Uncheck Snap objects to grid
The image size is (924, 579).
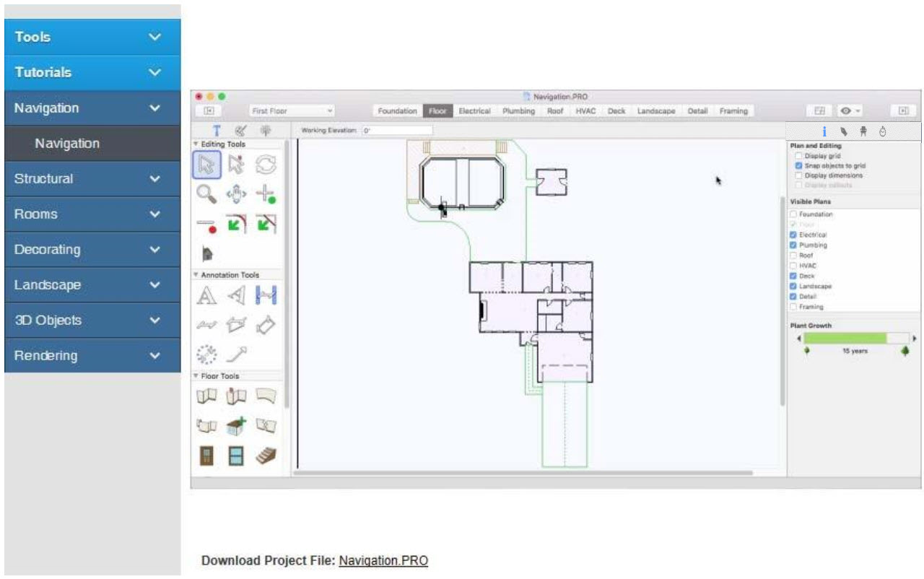point(798,165)
